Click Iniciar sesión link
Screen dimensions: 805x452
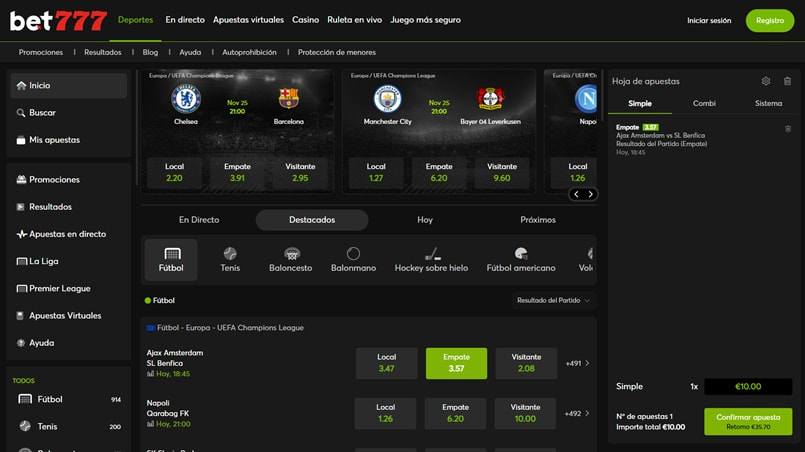coord(709,21)
